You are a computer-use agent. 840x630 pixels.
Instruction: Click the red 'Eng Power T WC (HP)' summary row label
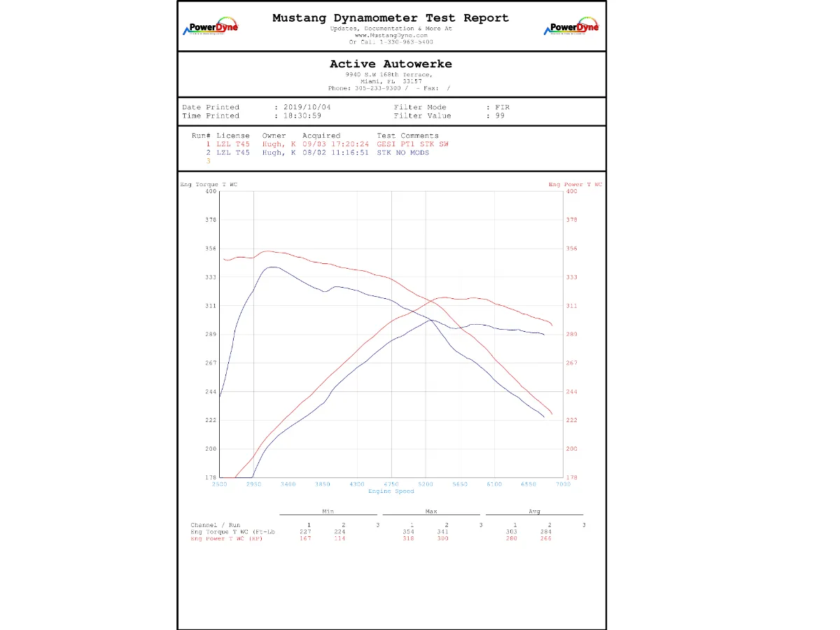click(x=227, y=538)
